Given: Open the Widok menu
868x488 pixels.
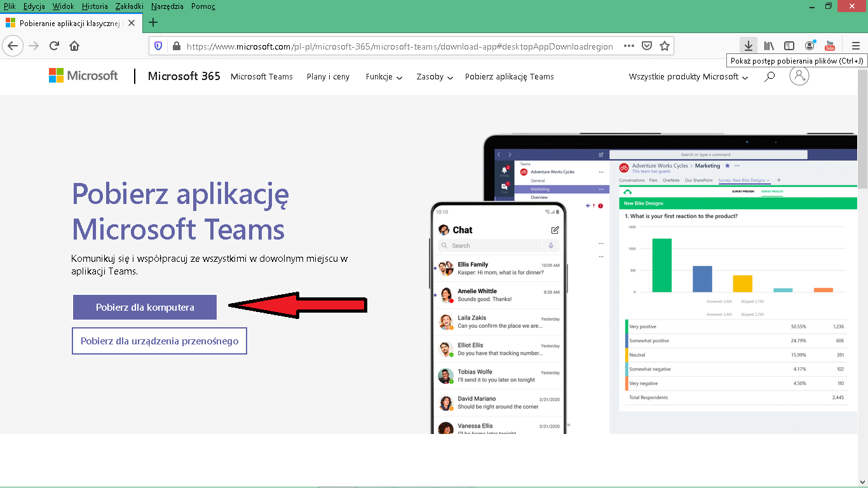Looking at the screenshot, I should (x=64, y=6).
